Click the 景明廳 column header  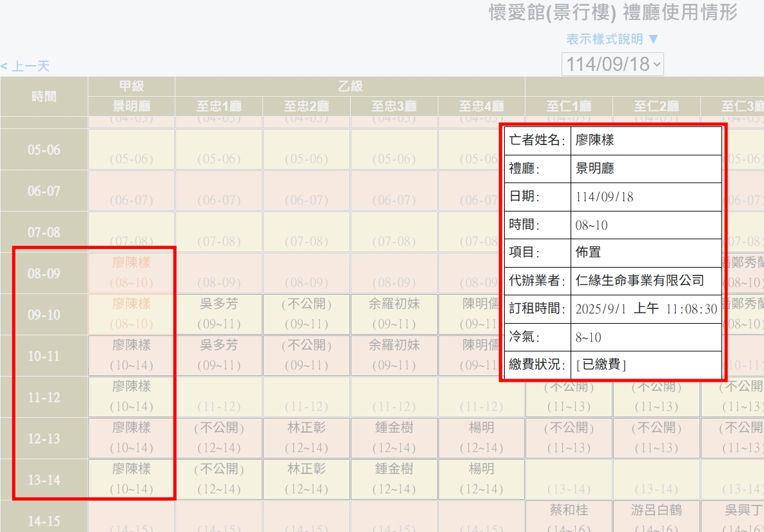132,106
